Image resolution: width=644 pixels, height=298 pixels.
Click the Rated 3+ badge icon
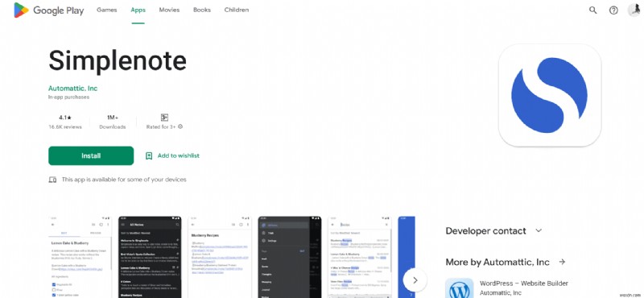[x=164, y=118]
